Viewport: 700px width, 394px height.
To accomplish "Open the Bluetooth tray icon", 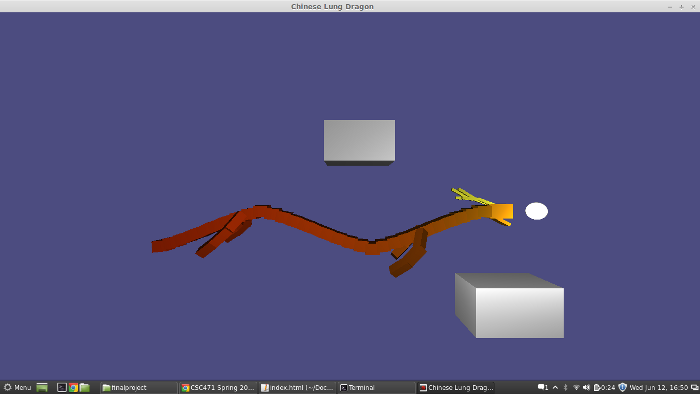I will (566, 387).
